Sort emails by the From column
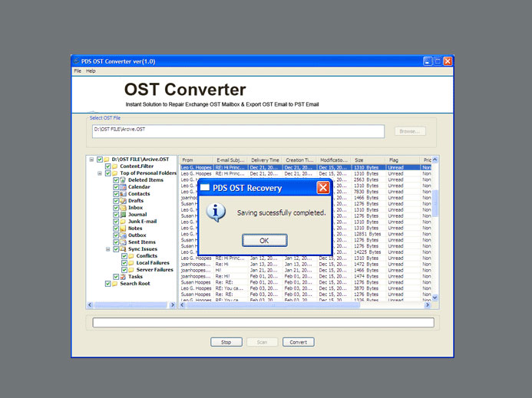Viewport: 532px width, 398px height. coord(196,160)
